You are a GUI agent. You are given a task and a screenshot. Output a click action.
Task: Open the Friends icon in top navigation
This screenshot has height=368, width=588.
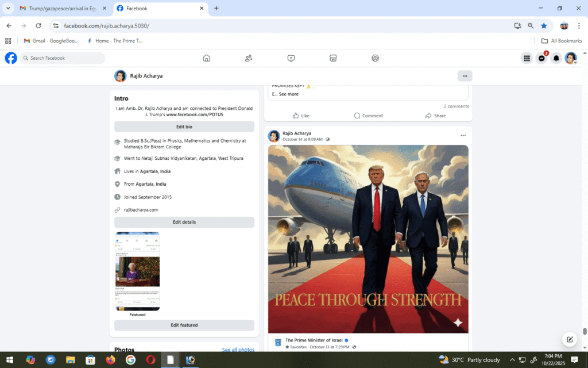[249, 58]
